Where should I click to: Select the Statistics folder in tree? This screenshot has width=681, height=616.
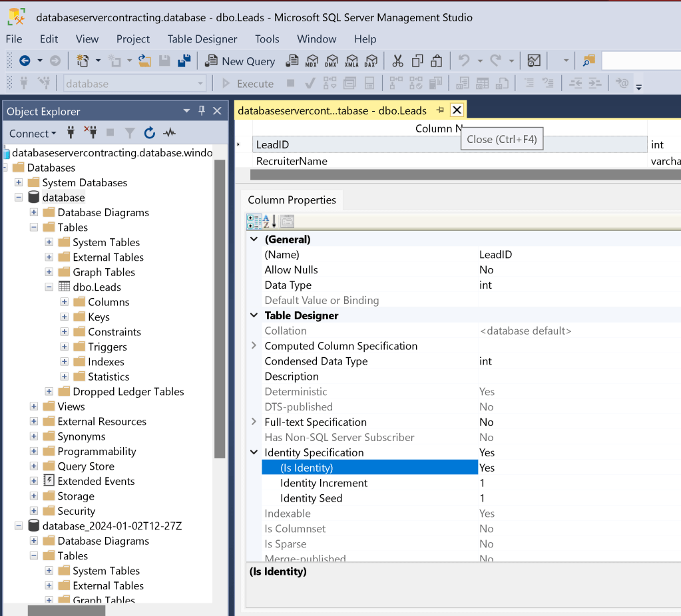click(x=109, y=377)
